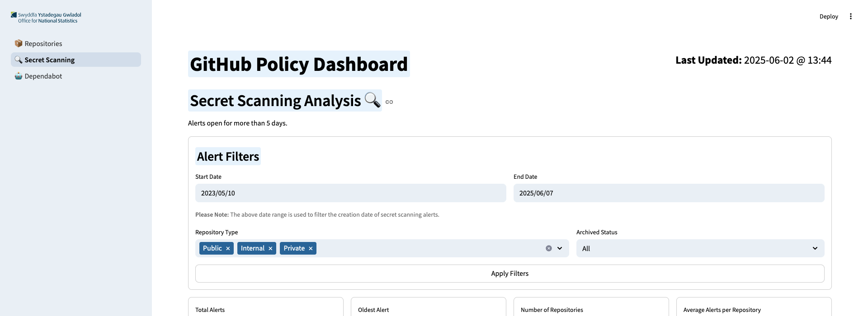This screenshot has width=868, height=316.
Task: Click the Office for National Statistics logo
Action: click(46, 18)
